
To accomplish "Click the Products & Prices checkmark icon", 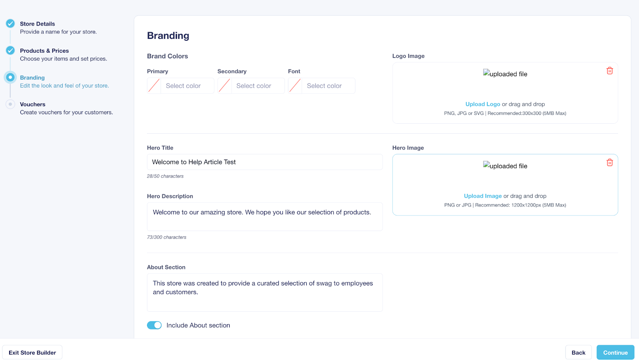I will pos(10,51).
